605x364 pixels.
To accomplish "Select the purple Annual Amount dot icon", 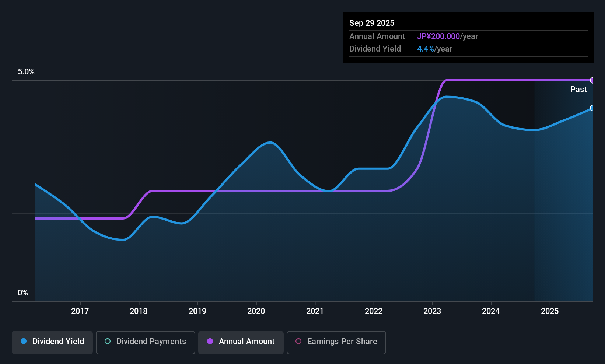I will (x=210, y=342).
